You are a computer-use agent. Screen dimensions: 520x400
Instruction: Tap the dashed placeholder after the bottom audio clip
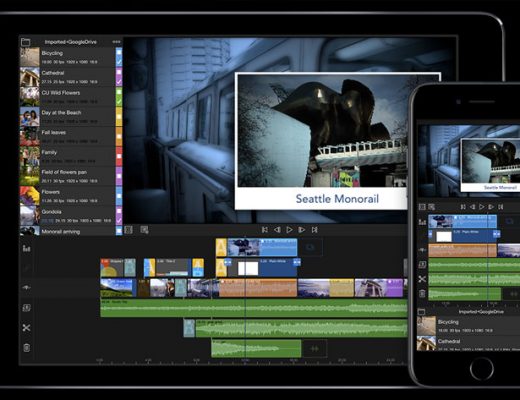315,349
